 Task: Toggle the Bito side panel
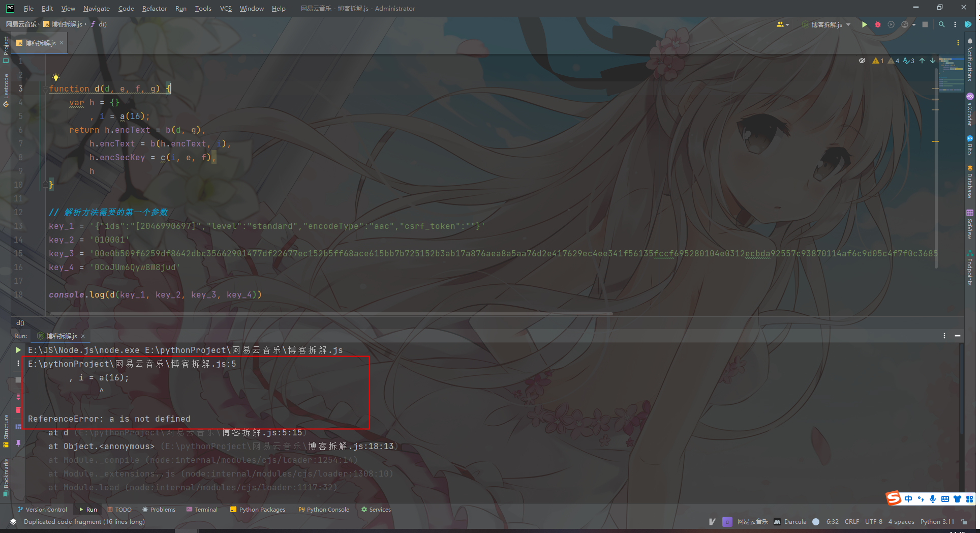(x=970, y=145)
